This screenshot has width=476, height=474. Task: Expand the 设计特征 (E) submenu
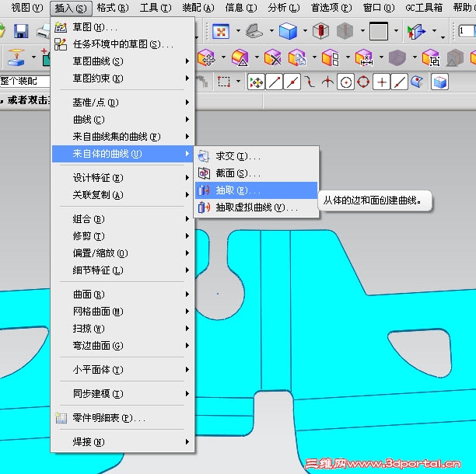(123, 178)
